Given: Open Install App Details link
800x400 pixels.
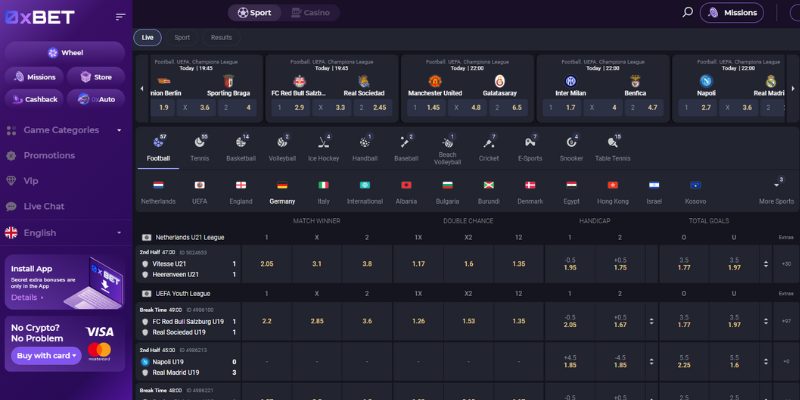Looking at the screenshot, I should tap(27, 297).
